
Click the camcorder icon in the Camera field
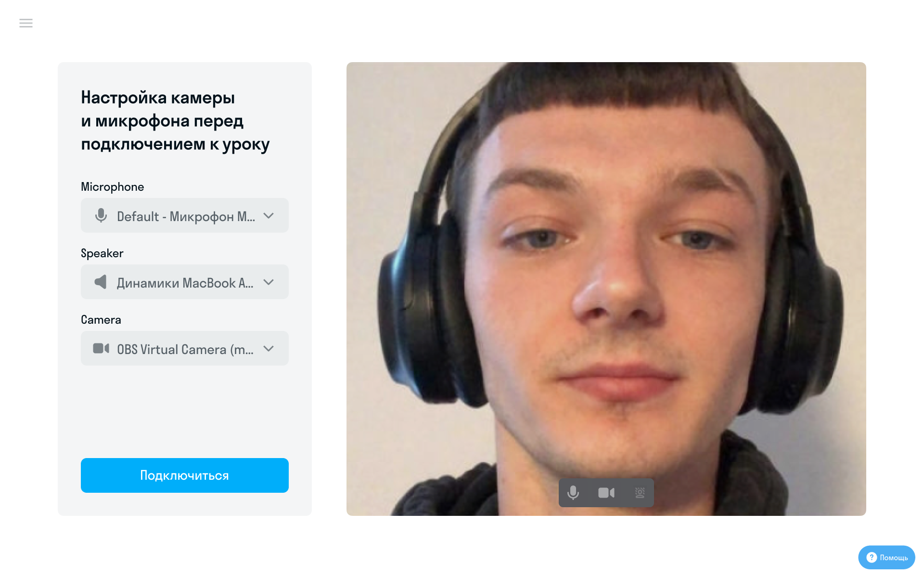click(101, 348)
